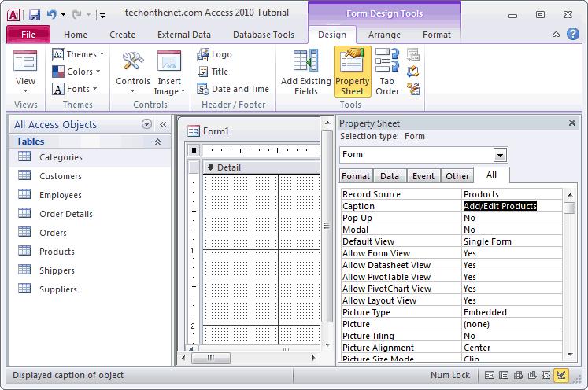
Task: Select the Event tab in Property Sheet
Action: [423, 176]
